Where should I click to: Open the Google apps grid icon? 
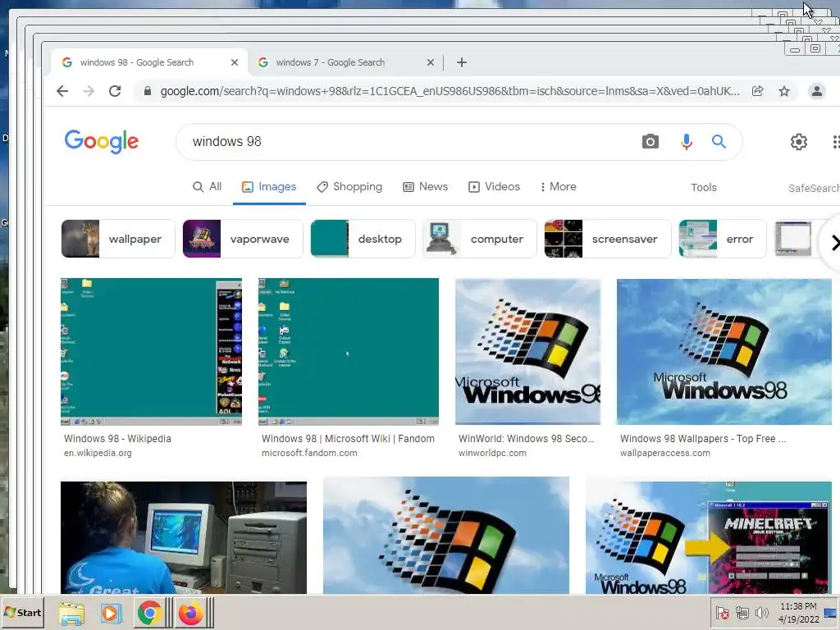click(x=836, y=141)
